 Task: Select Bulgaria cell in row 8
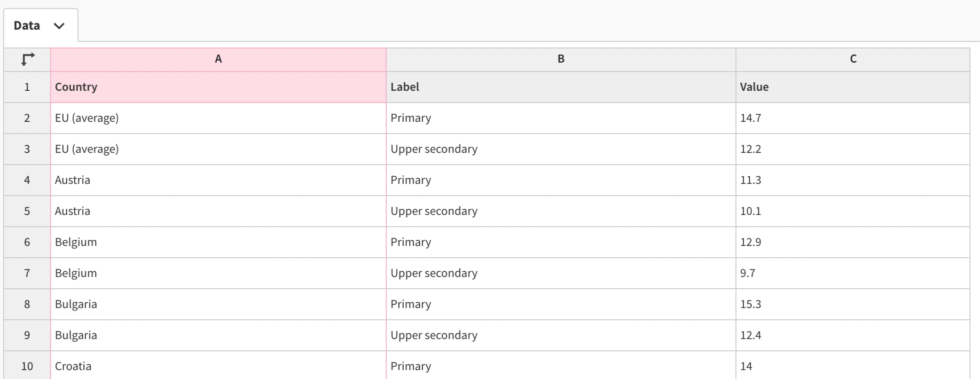(218, 304)
